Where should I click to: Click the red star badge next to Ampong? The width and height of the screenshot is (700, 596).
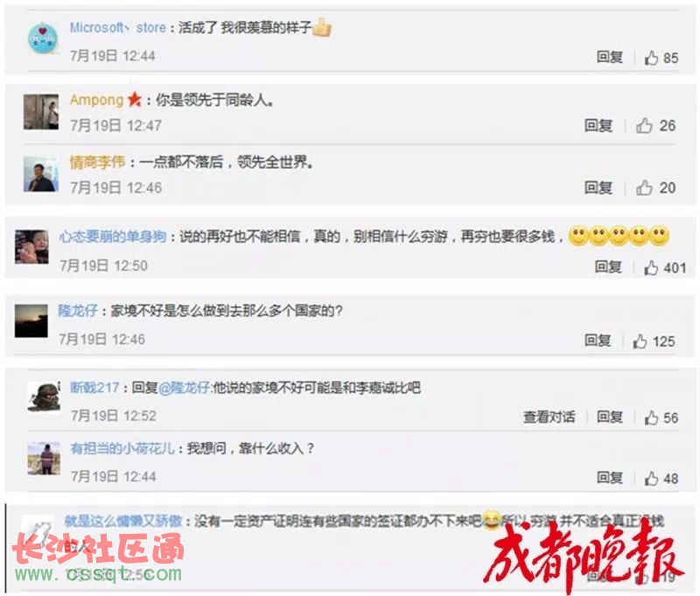click(x=135, y=99)
